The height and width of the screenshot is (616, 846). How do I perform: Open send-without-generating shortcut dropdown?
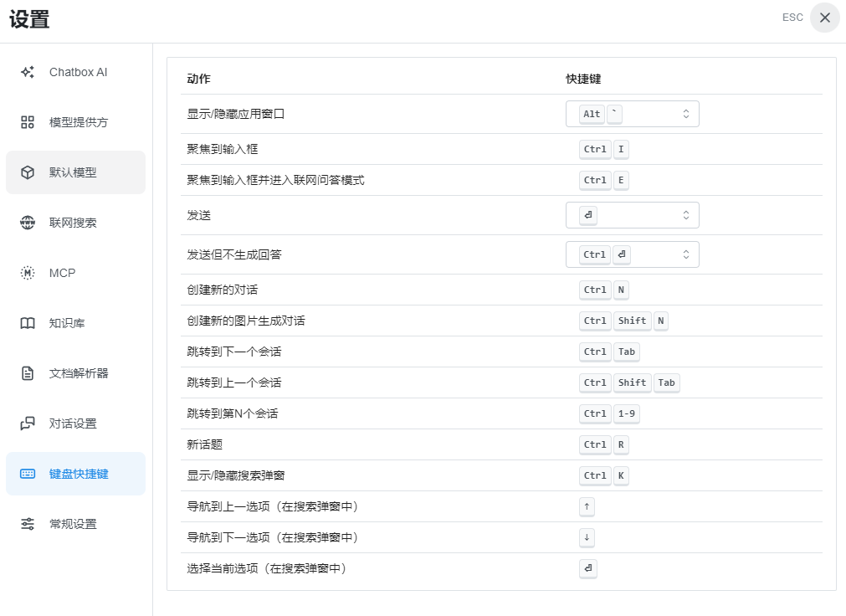(x=632, y=254)
